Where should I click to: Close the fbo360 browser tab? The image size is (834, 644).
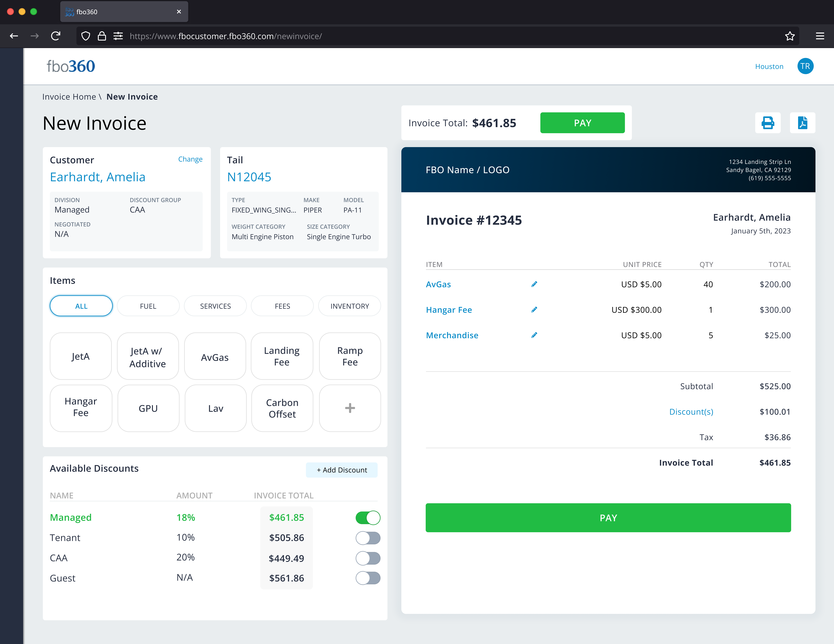coord(179,12)
